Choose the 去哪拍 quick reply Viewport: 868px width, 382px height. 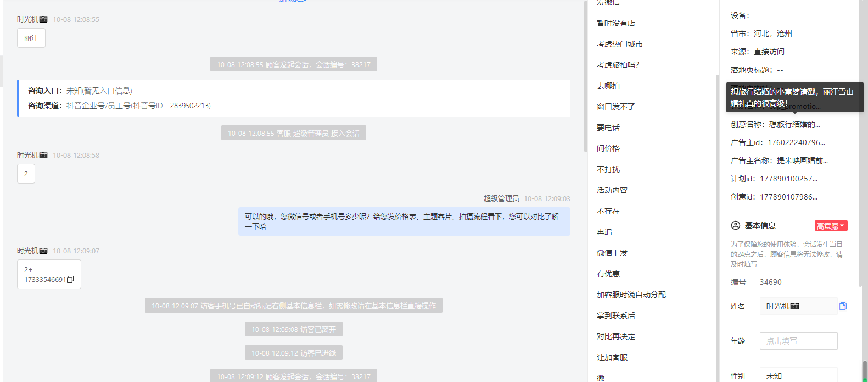point(608,86)
